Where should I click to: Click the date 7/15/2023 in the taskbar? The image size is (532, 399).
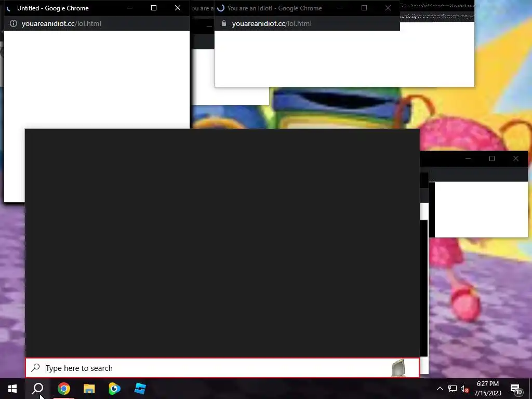click(487, 393)
